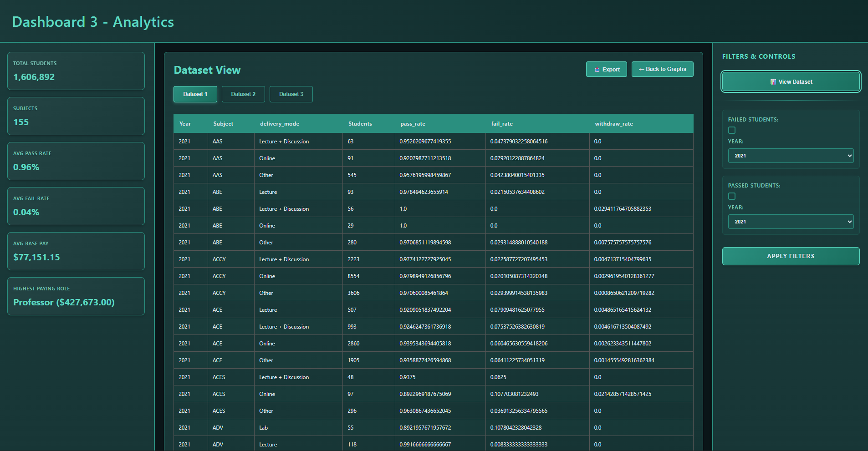
Task: Click withdraw rate 0.007575757575757576 cell
Action: pos(641,243)
